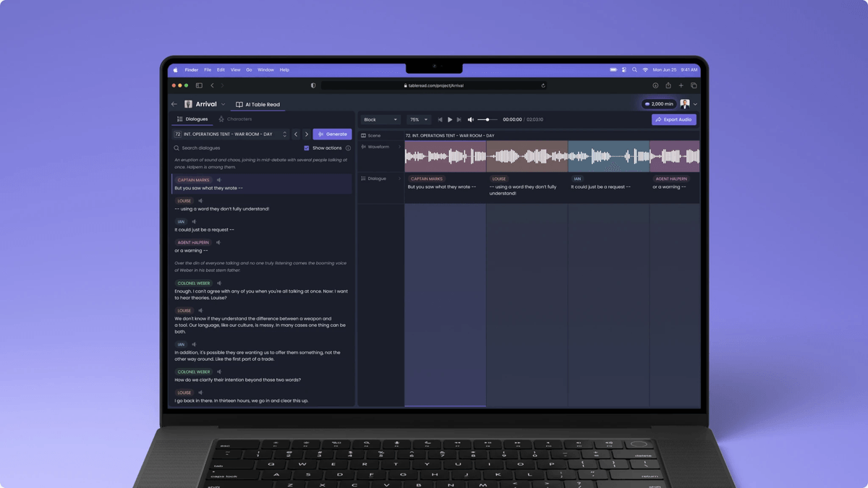Select the CAPTAIN MARKS waveform block

[x=445, y=156]
